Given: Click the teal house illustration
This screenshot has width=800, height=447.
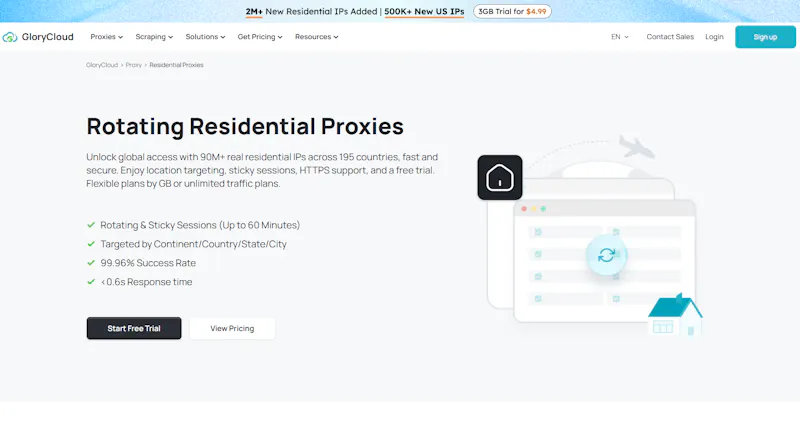Looking at the screenshot, I should point(676,314).
